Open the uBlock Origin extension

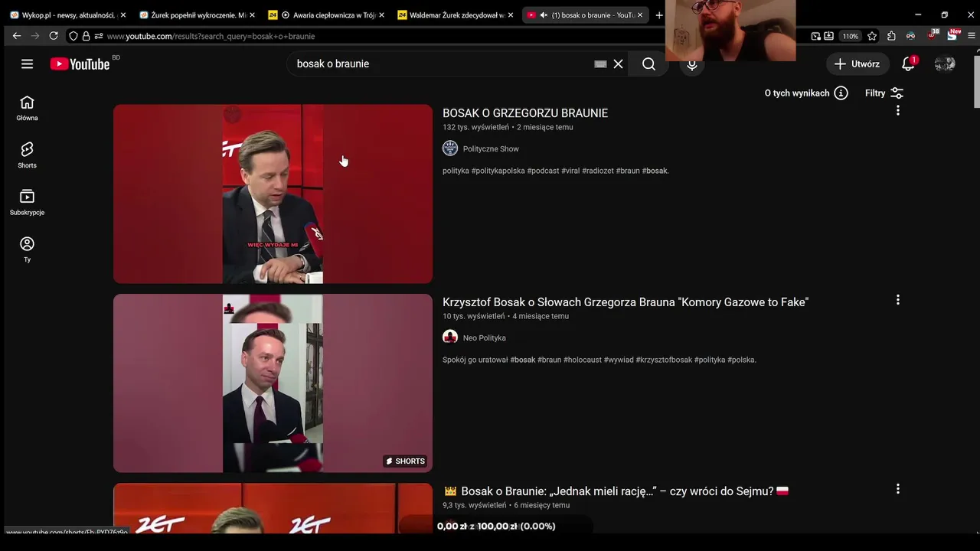(x=933, y=35)
